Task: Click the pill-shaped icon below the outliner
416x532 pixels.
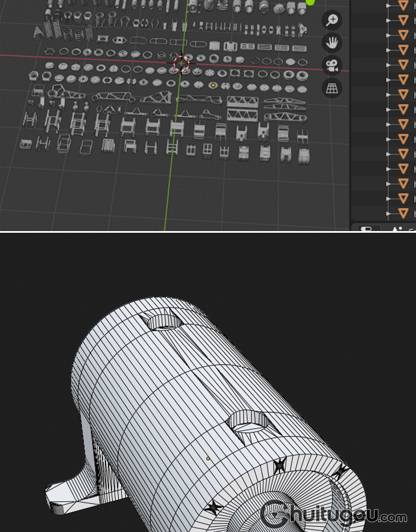Action: (x=367, y=228)
